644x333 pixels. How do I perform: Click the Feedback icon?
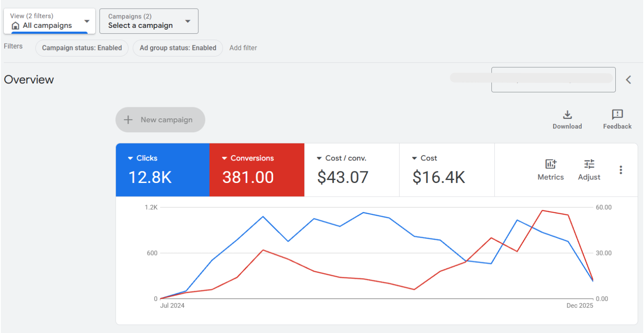pos(617,114)
